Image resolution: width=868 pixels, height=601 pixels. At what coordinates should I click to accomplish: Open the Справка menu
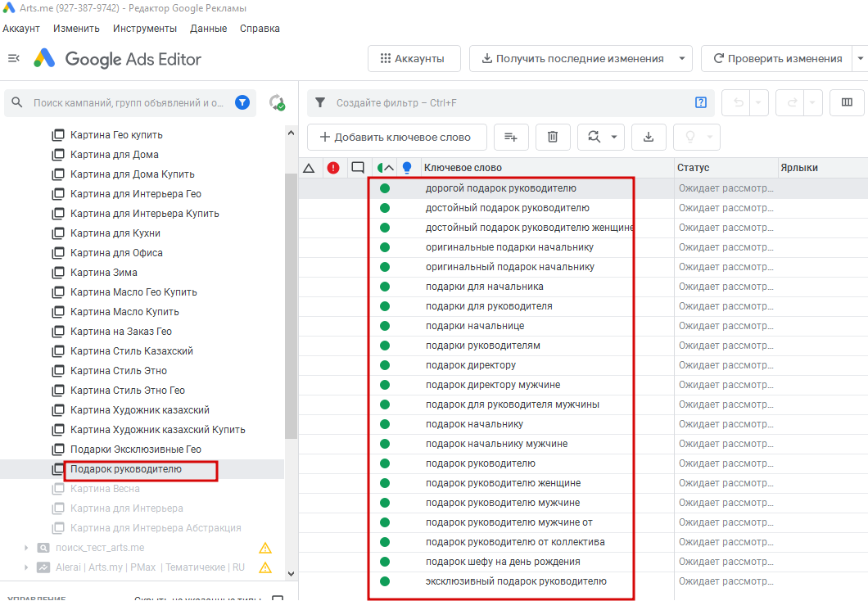260,28
